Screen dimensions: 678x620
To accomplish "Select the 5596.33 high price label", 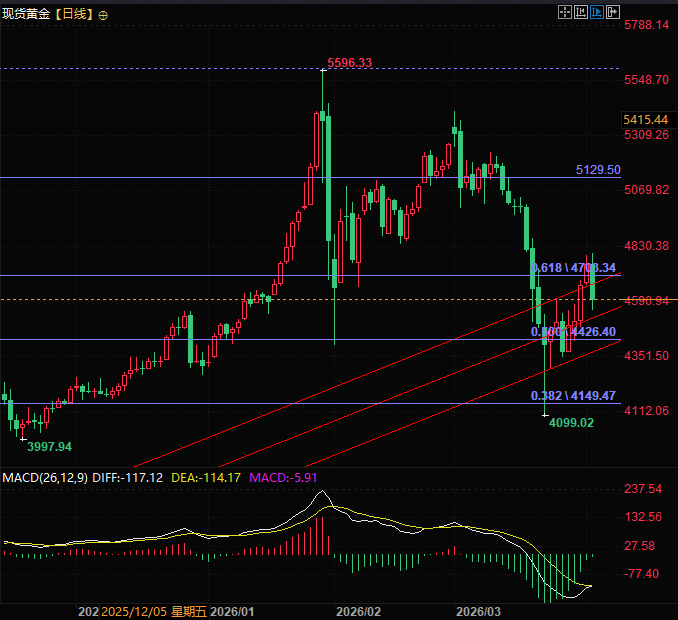I will coord(349,63).
